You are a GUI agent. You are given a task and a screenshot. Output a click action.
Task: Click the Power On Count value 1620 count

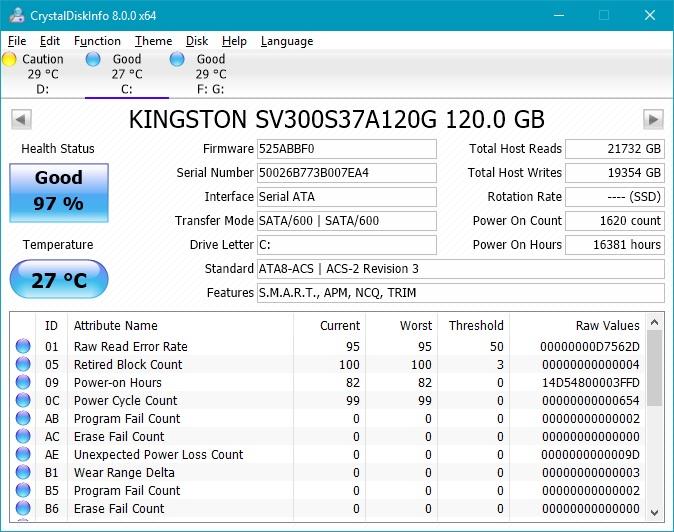pos(615,221)
